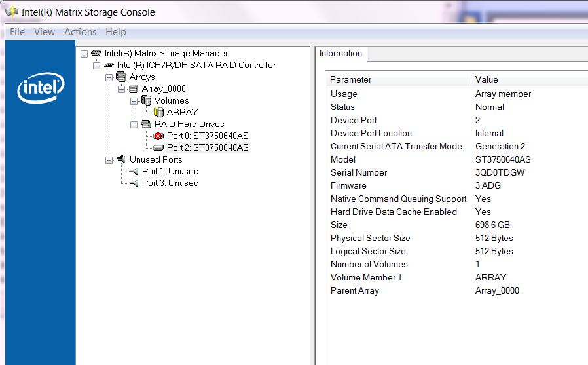This screenshot has height=365, width=588.
Task: Click the serial number 3QD0TDGW
Action: (500, 173)
